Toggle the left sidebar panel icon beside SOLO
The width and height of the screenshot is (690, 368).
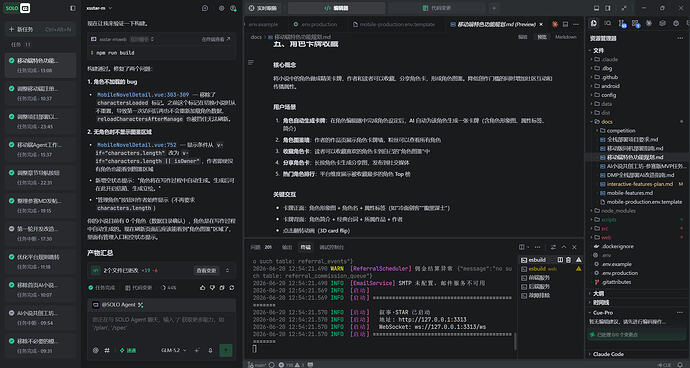click(73, 8)
